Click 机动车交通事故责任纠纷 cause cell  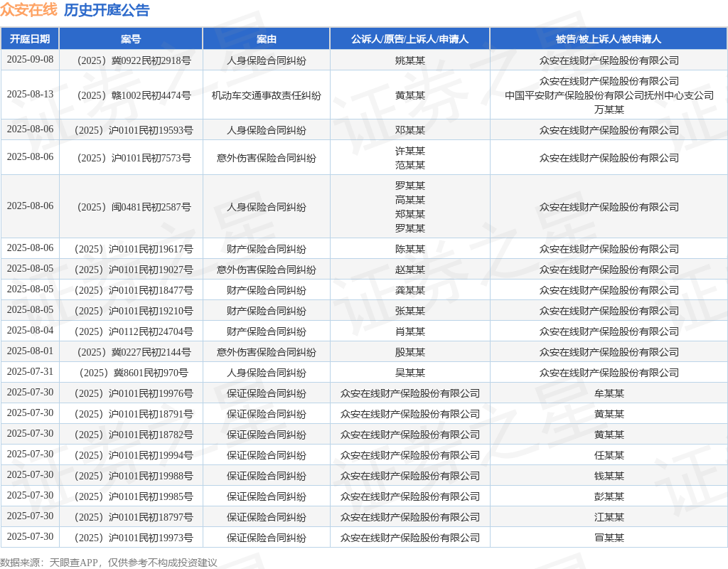267,95
